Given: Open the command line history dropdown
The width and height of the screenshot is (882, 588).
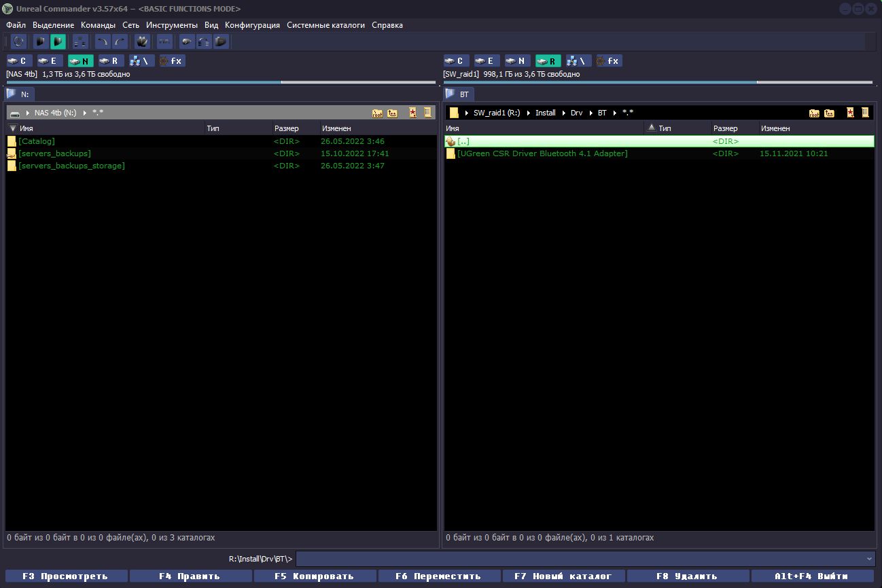Looking at the screenshot, I should (870, 559).
